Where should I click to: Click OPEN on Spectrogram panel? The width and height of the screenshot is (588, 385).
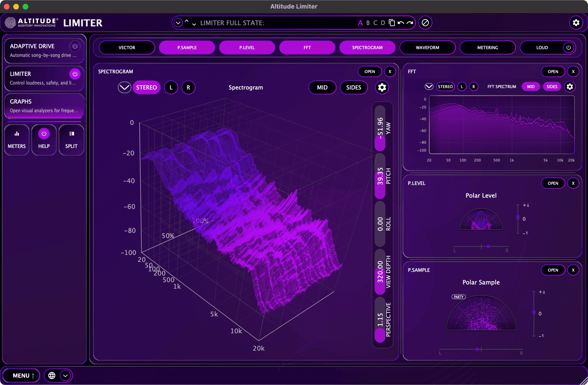(x=370, y=71)
